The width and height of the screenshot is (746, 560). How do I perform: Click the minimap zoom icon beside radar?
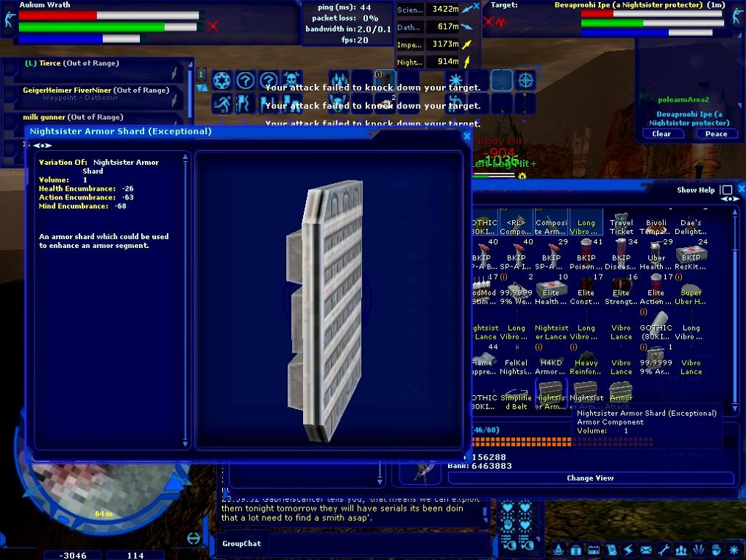(x=193, y=538)
